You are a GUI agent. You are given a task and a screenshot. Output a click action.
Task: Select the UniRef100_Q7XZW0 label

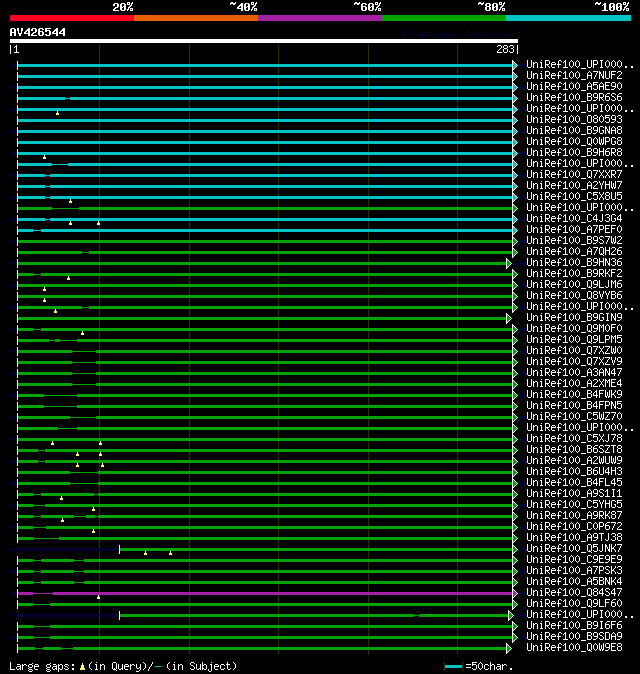pyautogui.click(x=574, y=351)
